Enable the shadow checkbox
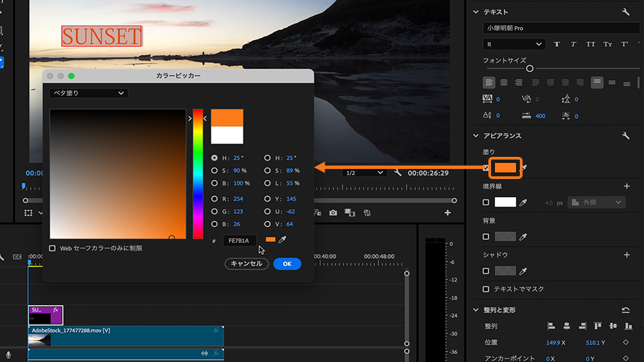The image size is (644, 362). click(486, 271)
